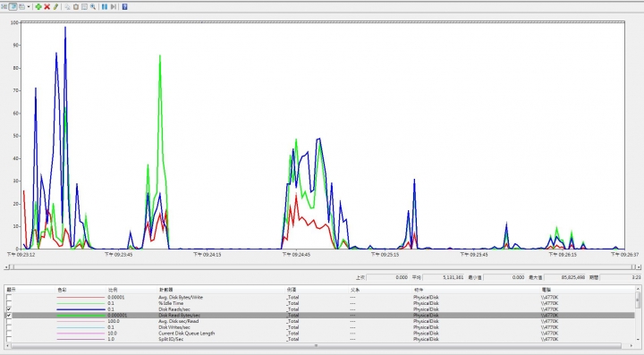
Task: Enable the Current Disk Queue Length checkbox
Action: tap(9, 334)
